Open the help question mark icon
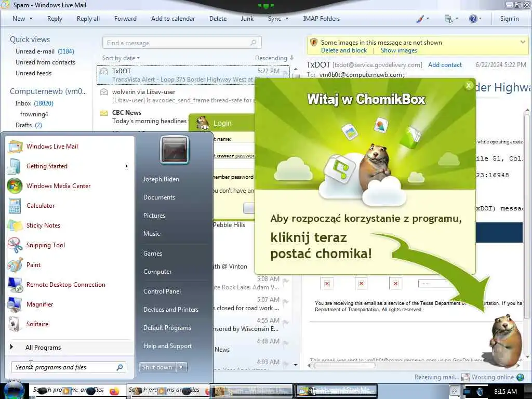The image size is (532, 399). coord(473,19)
